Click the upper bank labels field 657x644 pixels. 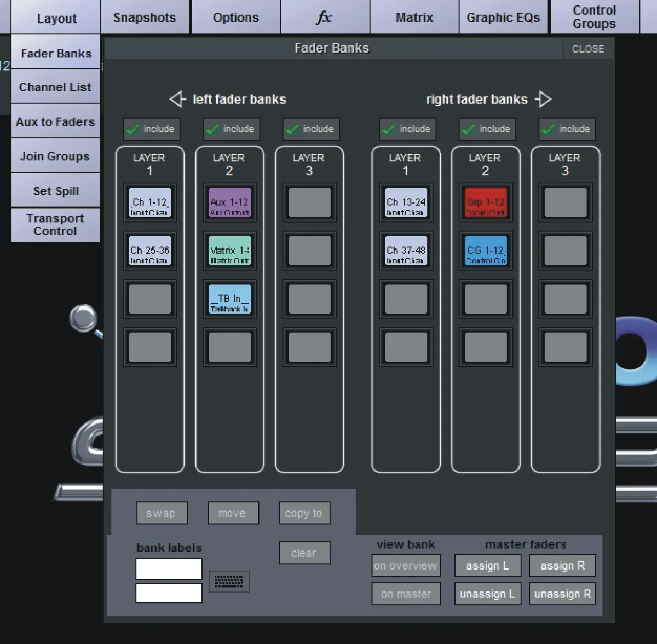tap(169, 568)
